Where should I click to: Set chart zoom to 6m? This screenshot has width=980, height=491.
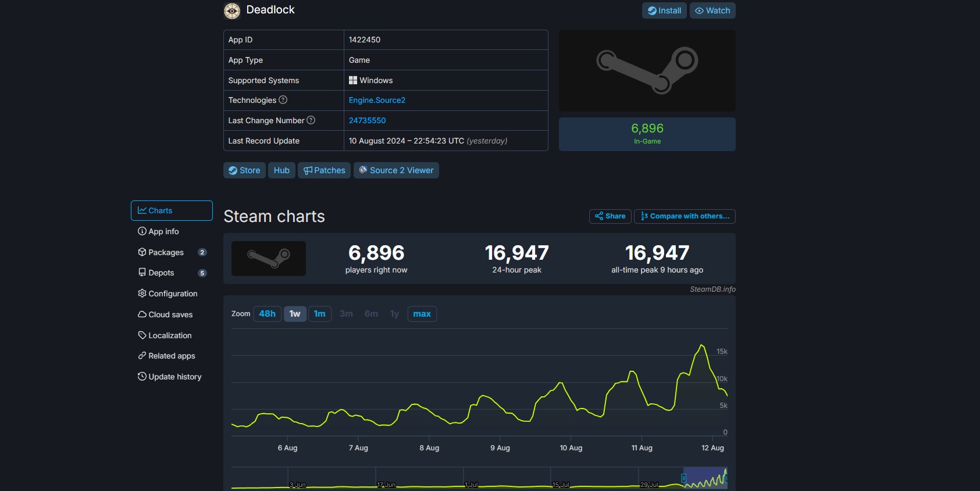click(371, 314)
